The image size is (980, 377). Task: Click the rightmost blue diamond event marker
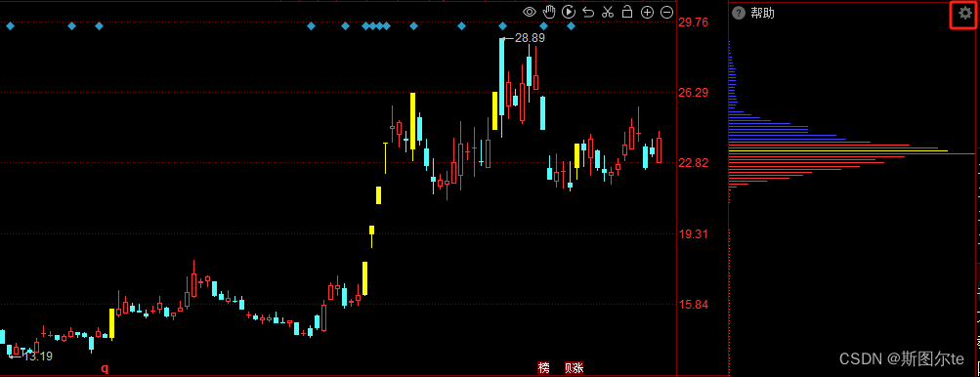point(571,25)
